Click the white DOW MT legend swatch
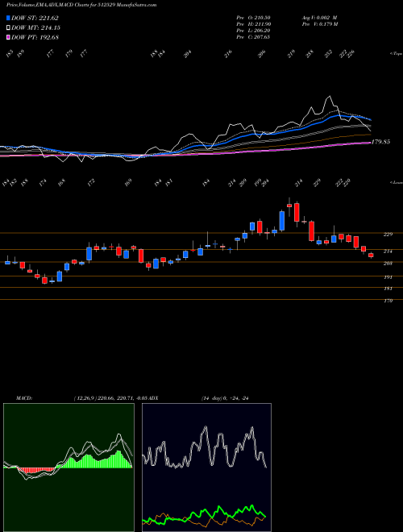Image resolution: width=403 pixels, height=532 pixels. point(8,27)
